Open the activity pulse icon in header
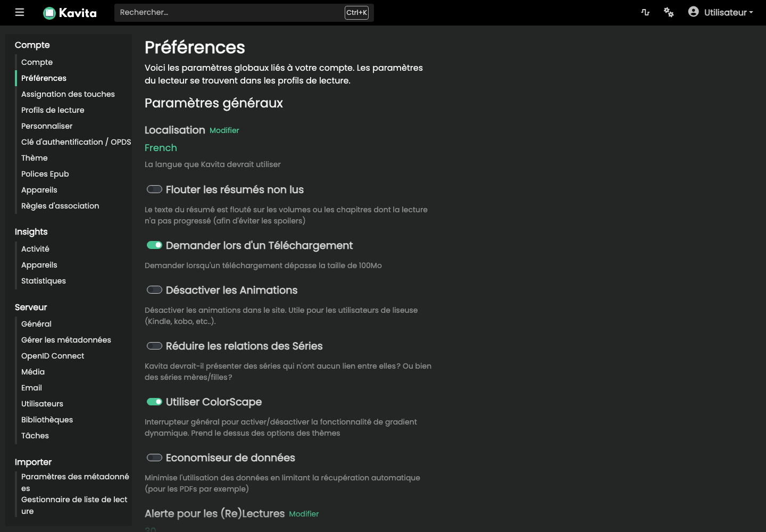 pos(645,12)
